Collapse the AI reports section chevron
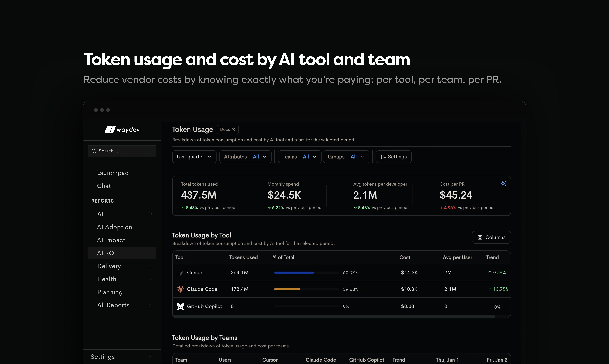The image size is (609, 364). click(151, 214)
